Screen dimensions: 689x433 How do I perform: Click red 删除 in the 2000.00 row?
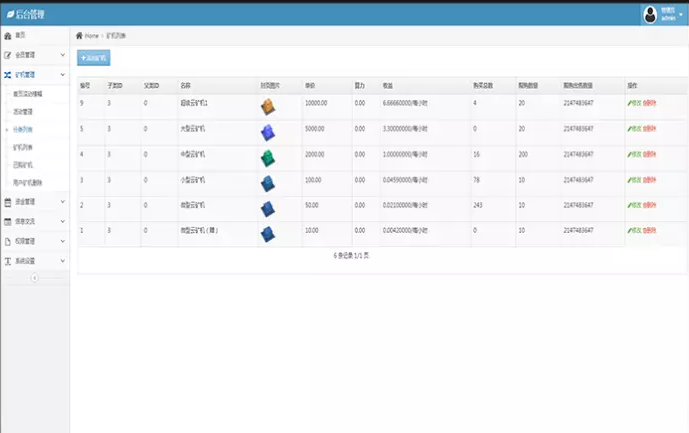click(649, 154)
